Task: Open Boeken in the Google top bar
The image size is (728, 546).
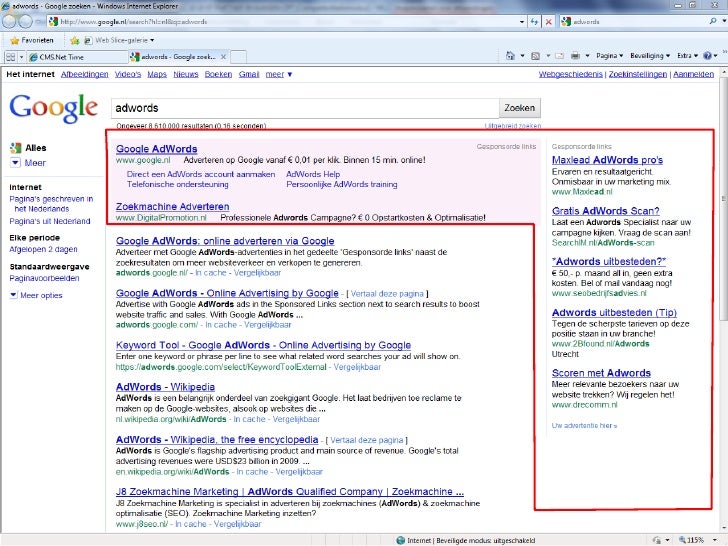Action: pos(218,74)
